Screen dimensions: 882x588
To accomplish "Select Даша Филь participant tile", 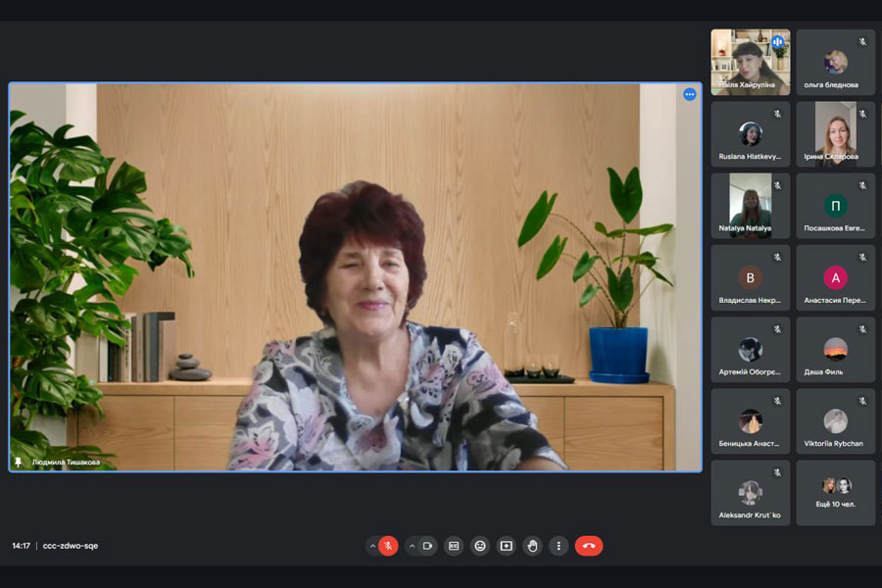I will click(x=836, y=350).
